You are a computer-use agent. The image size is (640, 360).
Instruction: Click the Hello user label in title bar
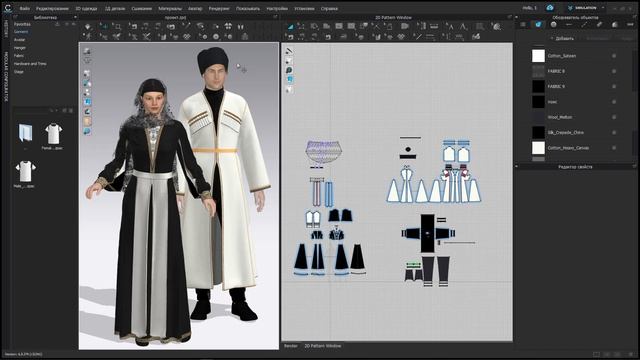[x=529, y=8]
